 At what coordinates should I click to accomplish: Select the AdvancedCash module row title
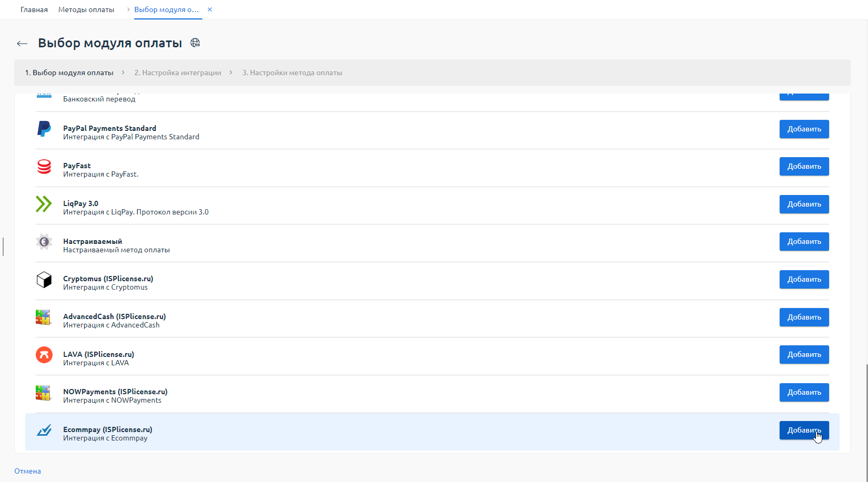pyautogui.click(x=115, y=316)
